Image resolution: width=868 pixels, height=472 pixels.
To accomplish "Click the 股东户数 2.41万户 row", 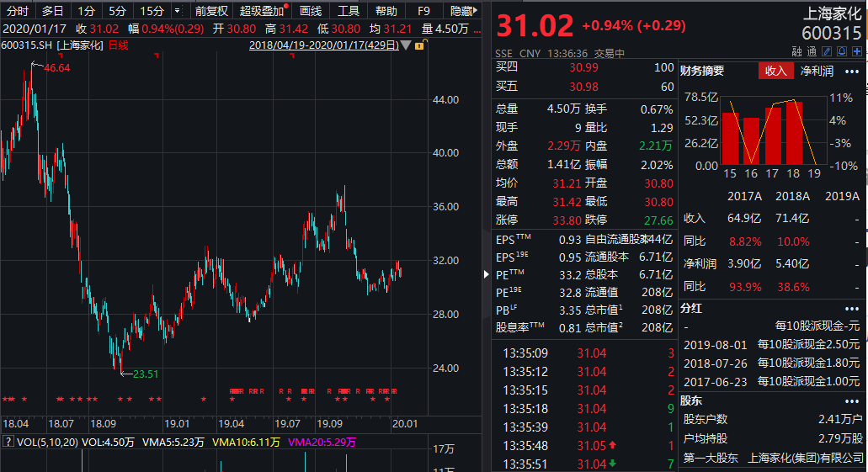I will point(773,420).
